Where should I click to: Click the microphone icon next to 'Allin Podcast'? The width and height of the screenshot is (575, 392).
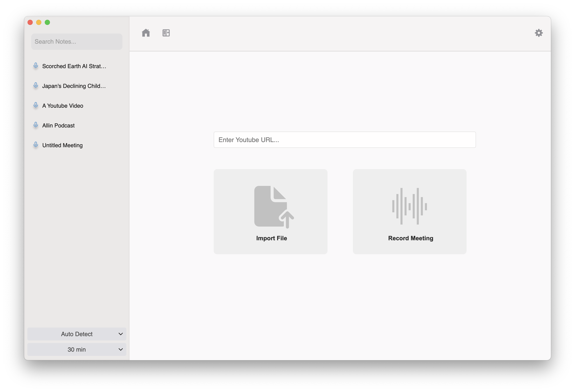(x=36, y=125)
